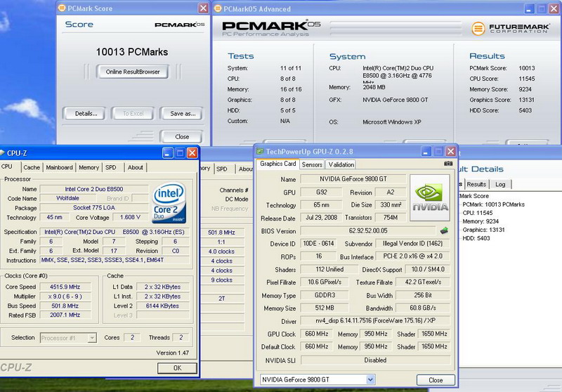562x392 pixels.
Task: Click the CPU-Z title bar app icon
Action: pos(2,153)
